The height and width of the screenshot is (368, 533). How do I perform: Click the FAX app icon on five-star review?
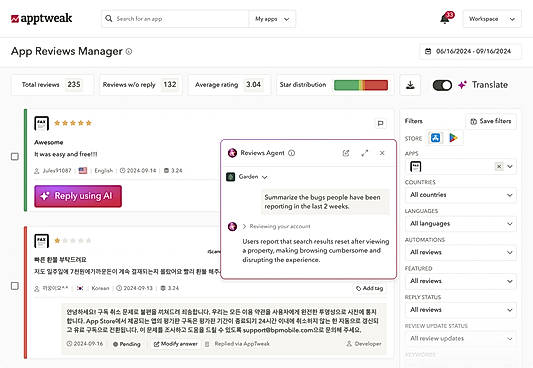coord(41,123)
